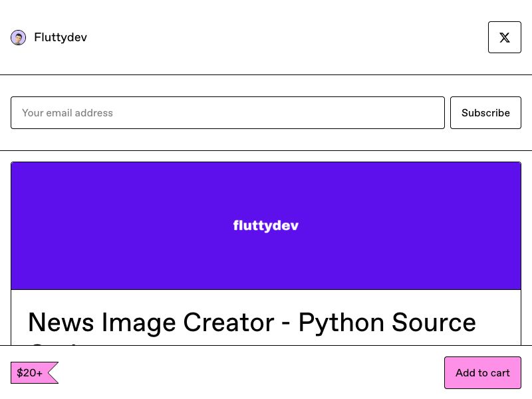The height and width of the screenshot is (399, 532).
Task: Click the fluttydev logo on the product cover
Action: pyautogui.click(x=265, y=225)
